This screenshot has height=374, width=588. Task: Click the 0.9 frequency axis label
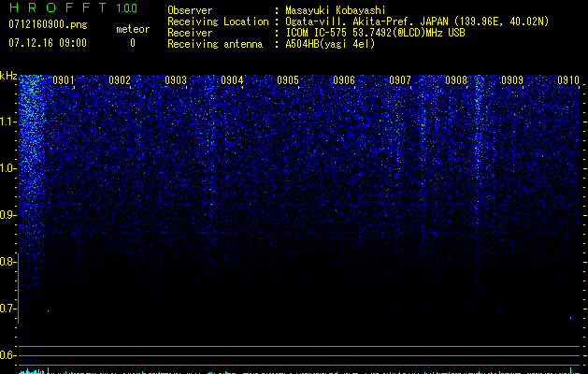[7, 215]
